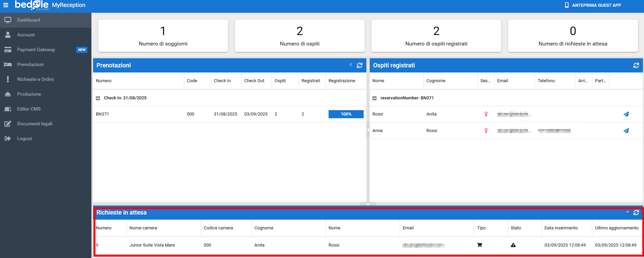644x258 pixels.
Task: Collapse Richieste in attesa with chevron
Action: point(627,212)
